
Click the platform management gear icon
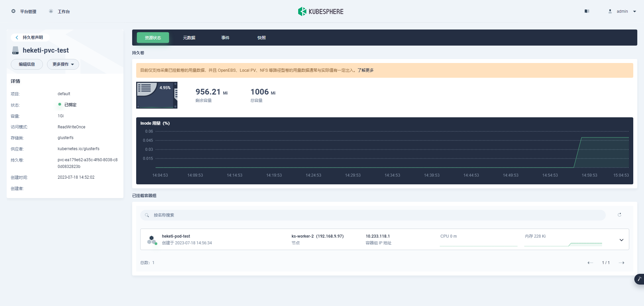[x=13, y=11]
